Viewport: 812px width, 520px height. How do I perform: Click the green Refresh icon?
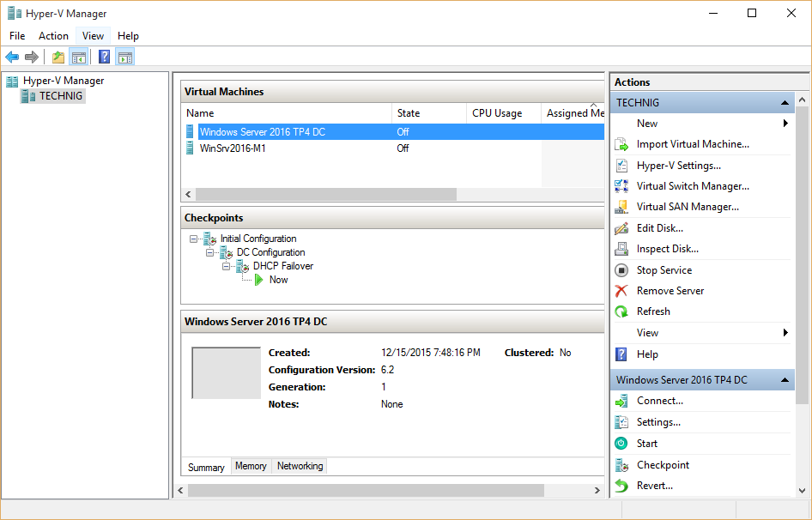tap(621, 311)
